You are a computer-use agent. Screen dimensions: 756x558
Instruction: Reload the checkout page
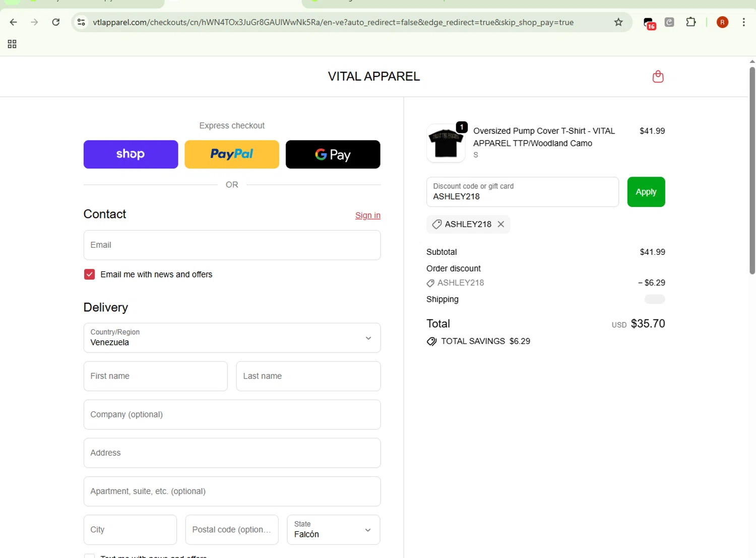[56, 22]
